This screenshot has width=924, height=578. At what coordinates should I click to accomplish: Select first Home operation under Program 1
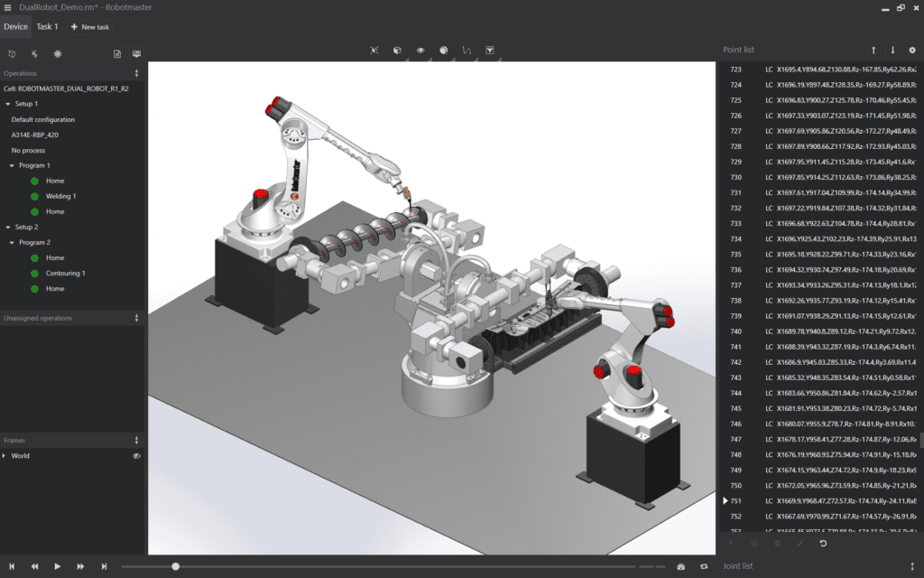point(55,181)
